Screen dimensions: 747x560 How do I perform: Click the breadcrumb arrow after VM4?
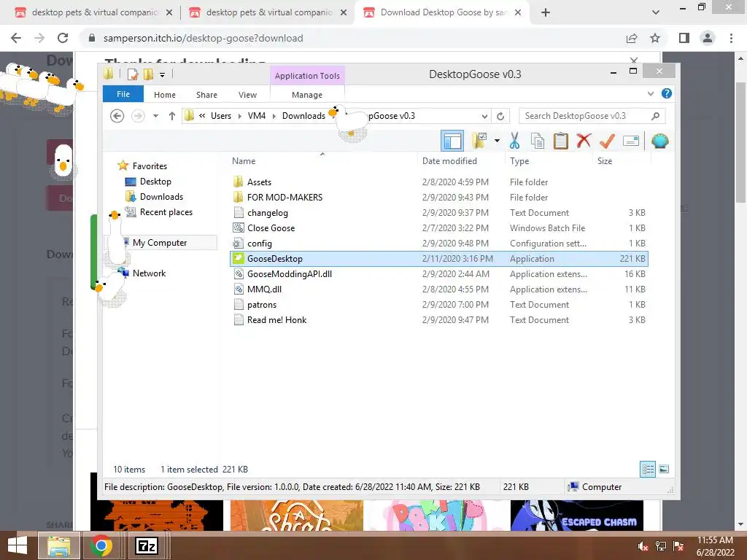(x=274, y=116)
